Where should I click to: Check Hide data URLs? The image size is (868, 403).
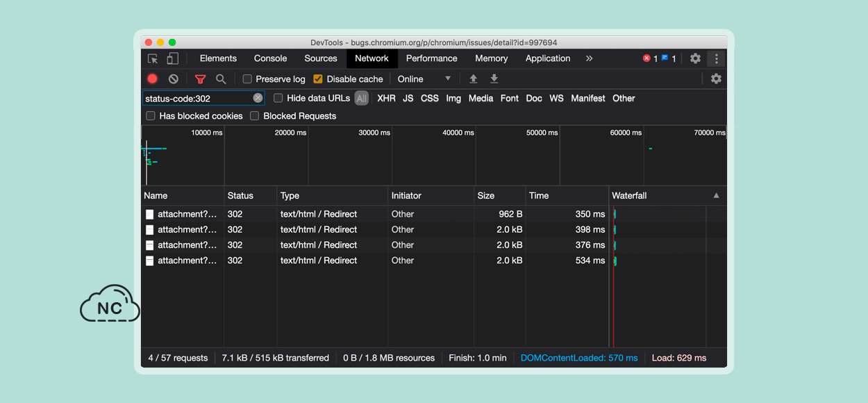pyautogui.click(x=278, y=99)
